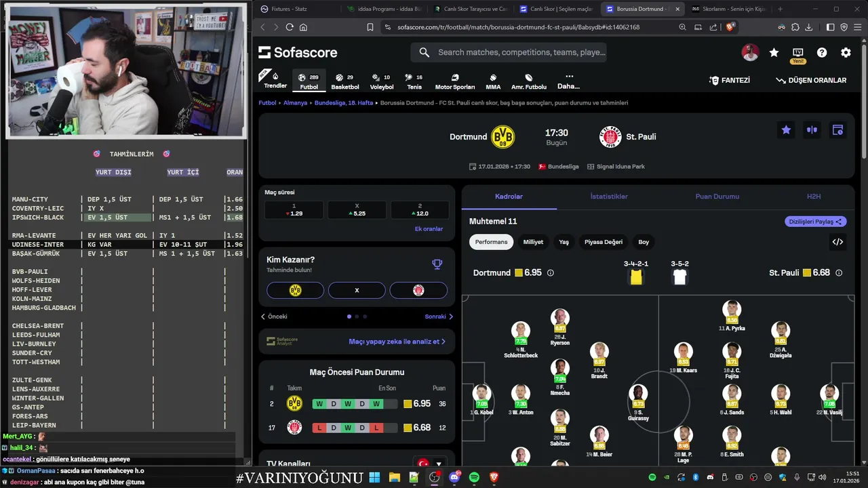Click browser home button
The height and width of the screenshot is (488, 868).
coord(303,27)
